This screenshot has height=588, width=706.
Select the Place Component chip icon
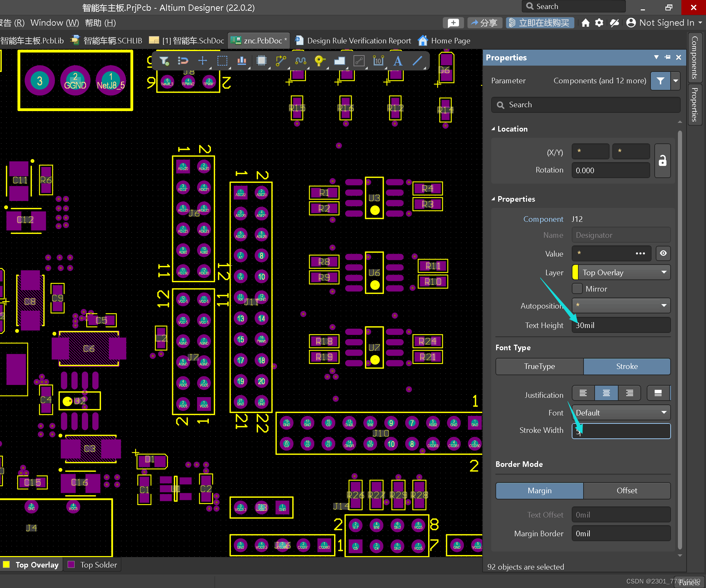(261, 61)
